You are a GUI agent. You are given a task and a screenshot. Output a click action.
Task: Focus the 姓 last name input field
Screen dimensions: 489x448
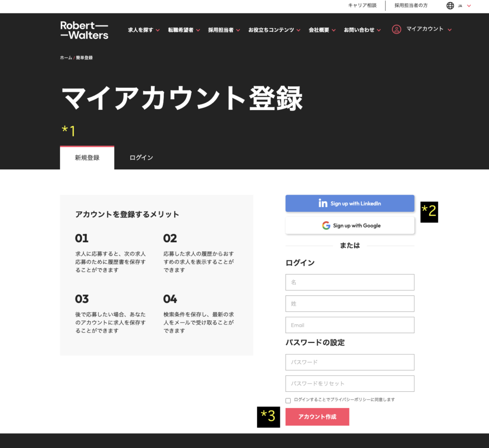click(350, 303)
